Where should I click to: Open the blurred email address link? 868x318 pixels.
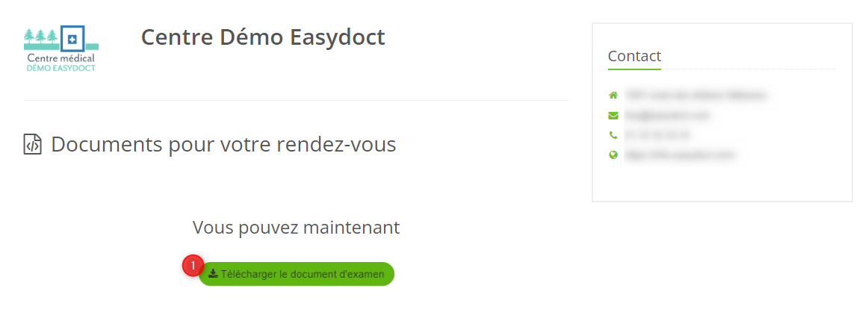[667, 116]
